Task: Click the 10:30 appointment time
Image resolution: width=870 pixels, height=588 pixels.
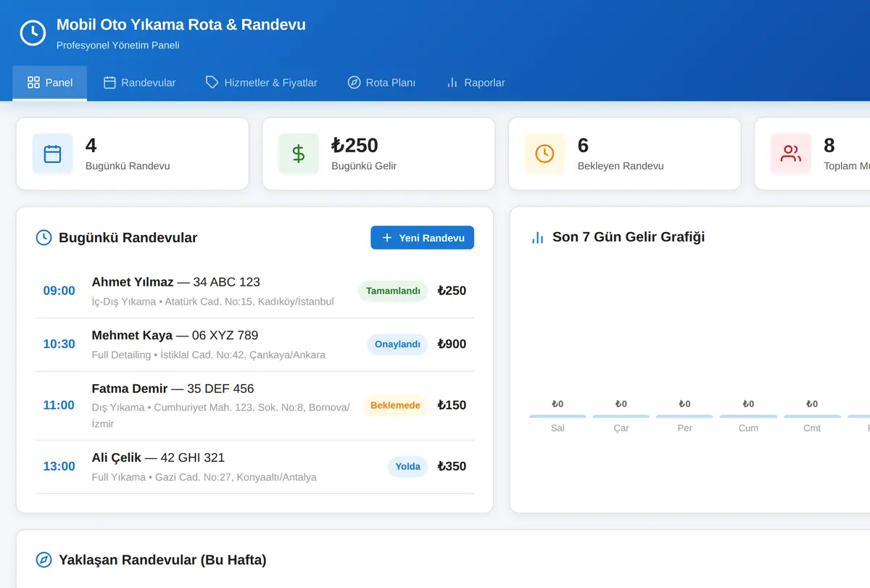Action: click(59, 344)
